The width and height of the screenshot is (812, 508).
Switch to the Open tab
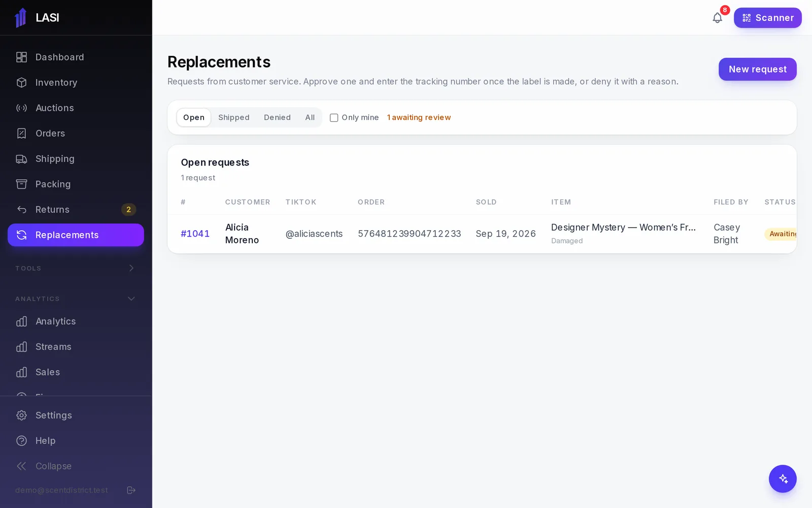click(194, 117)
